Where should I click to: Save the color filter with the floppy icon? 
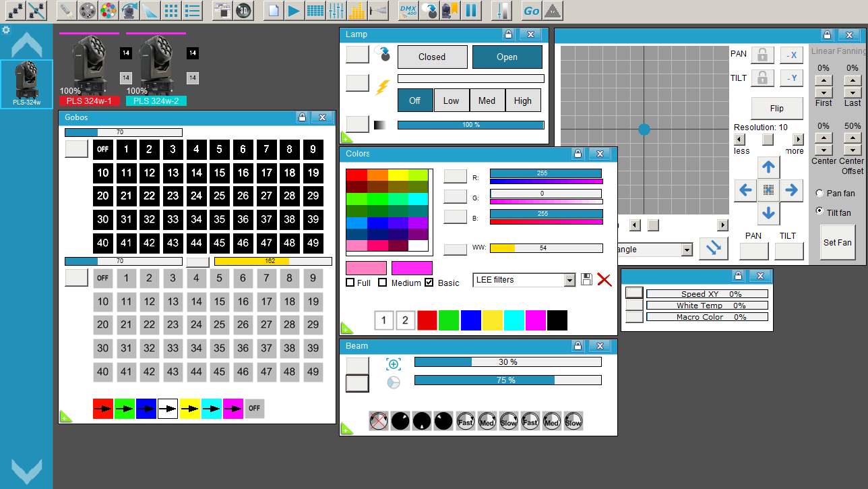tap(586, 279)
